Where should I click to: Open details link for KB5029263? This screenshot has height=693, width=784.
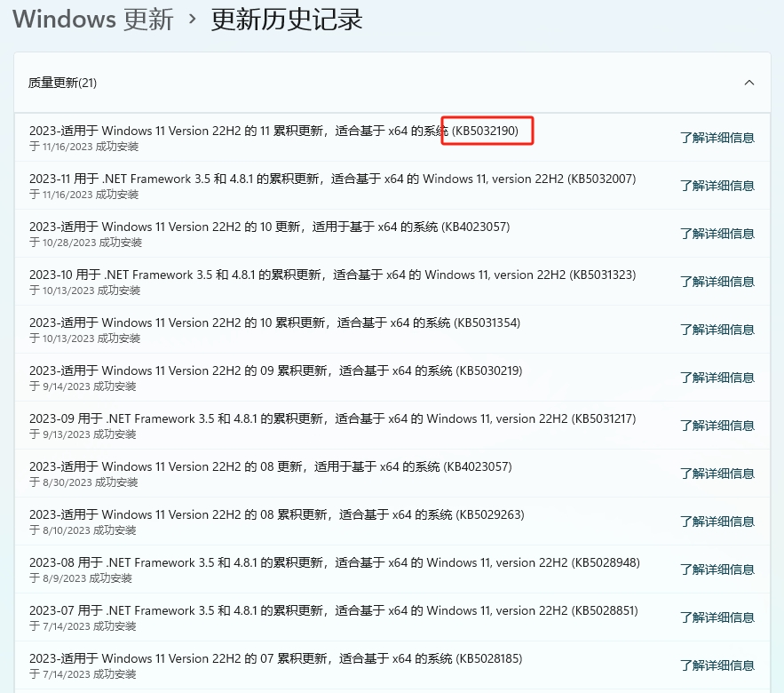pyautogui.click(x=716, y=521)
